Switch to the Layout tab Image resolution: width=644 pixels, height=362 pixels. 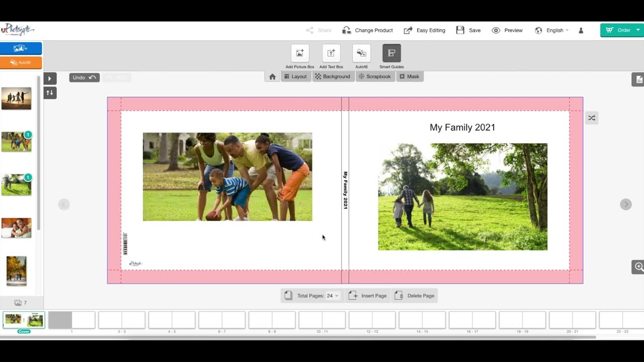click(295, 76)
